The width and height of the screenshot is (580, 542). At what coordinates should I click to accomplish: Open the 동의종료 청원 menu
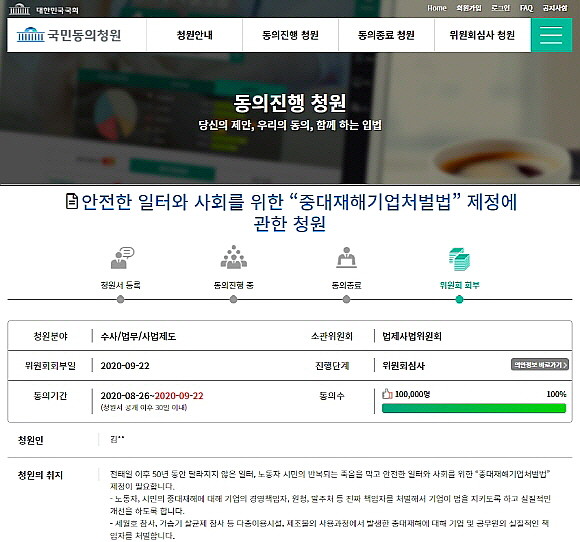386,35
